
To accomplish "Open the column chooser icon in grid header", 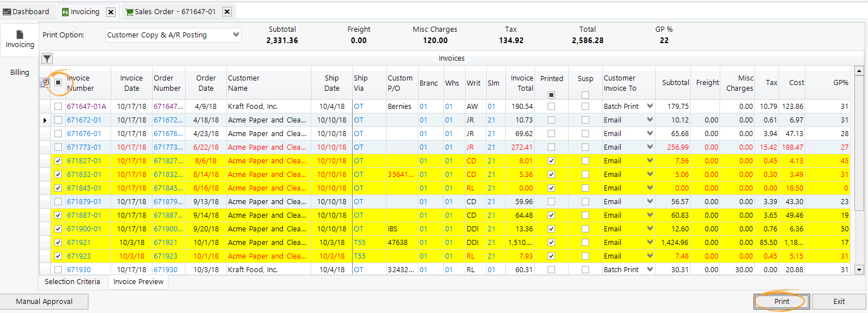I will point(45,83).
